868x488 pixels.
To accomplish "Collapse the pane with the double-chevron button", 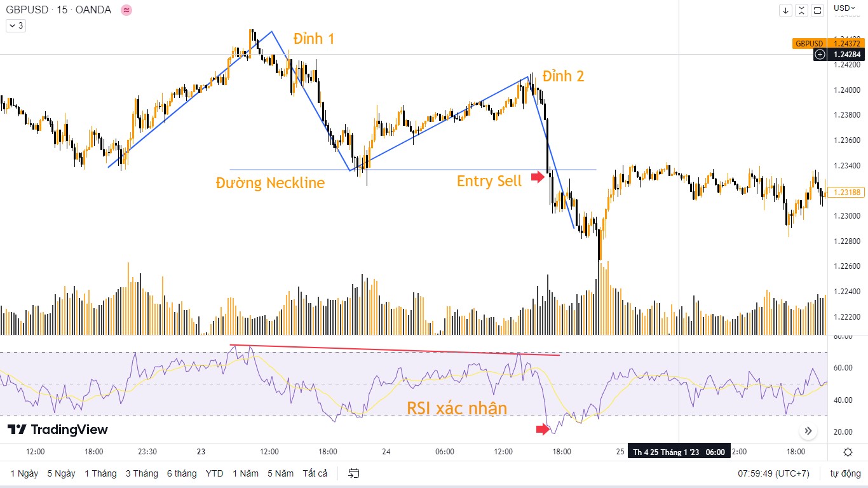I will click(802, 10).
